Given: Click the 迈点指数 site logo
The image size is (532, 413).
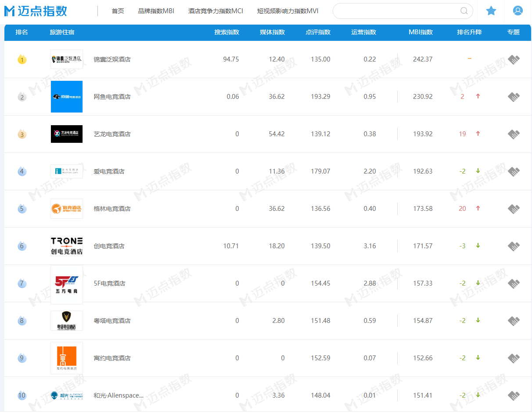Looking at the screenshot, I should point(36,11).
